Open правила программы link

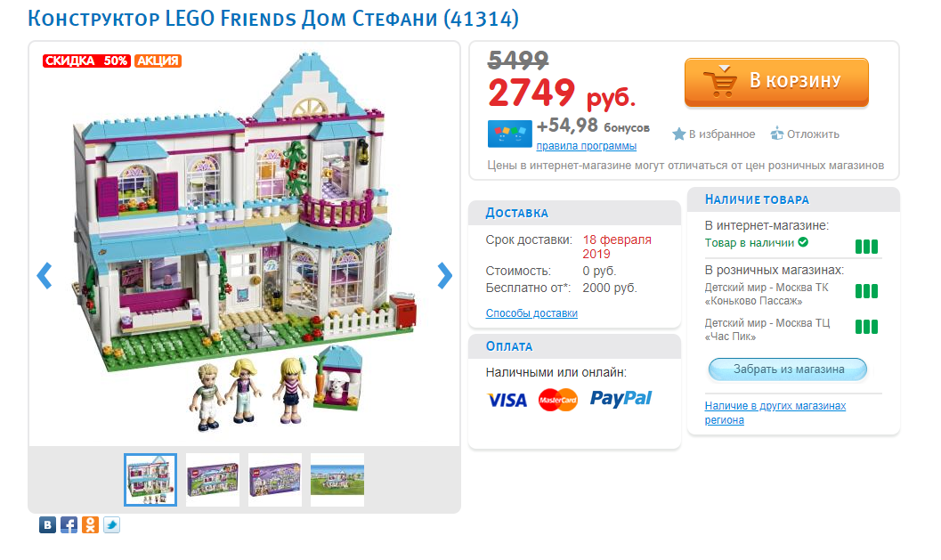click(587, 146)
